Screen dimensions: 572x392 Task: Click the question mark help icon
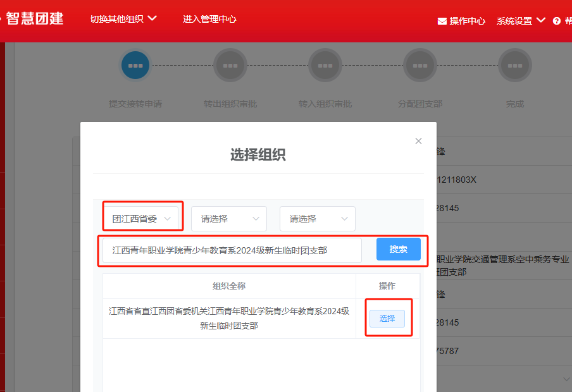(x=557, y=21)
